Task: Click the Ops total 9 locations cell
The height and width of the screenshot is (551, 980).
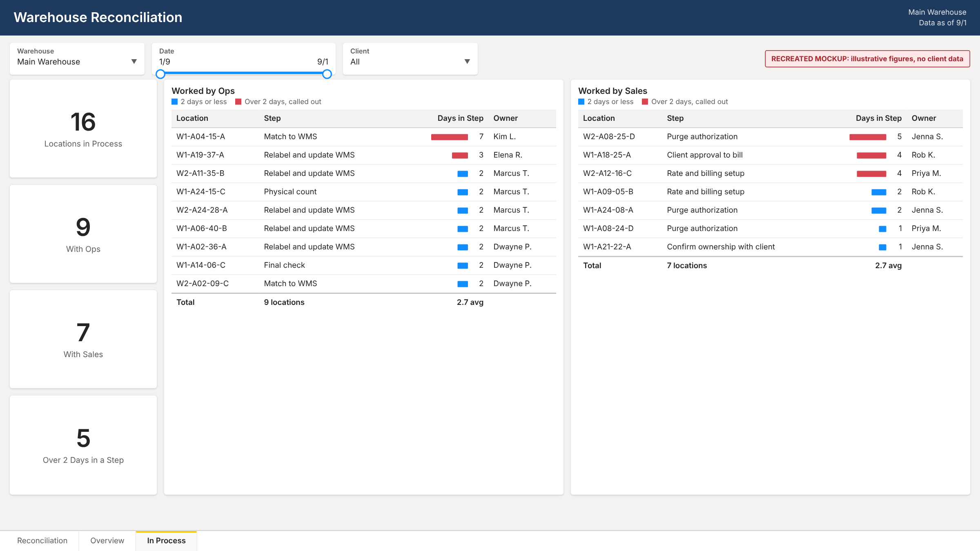Action: point(284,302)
